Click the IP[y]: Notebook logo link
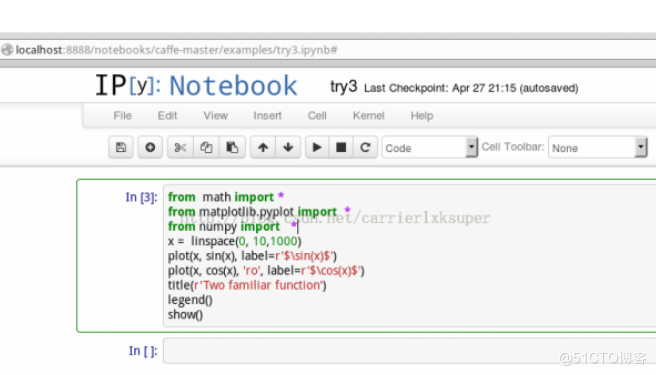656x375 pixels. (x=196, y=86)
